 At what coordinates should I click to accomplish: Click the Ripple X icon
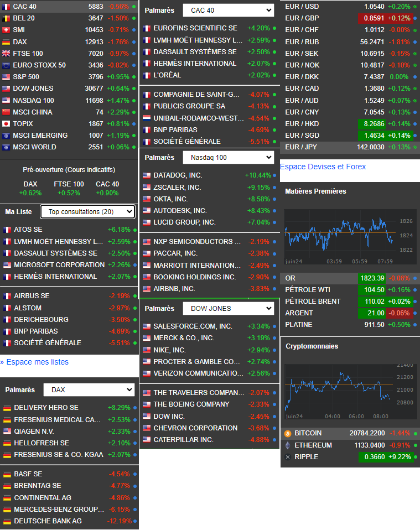(x=288, y=457)
